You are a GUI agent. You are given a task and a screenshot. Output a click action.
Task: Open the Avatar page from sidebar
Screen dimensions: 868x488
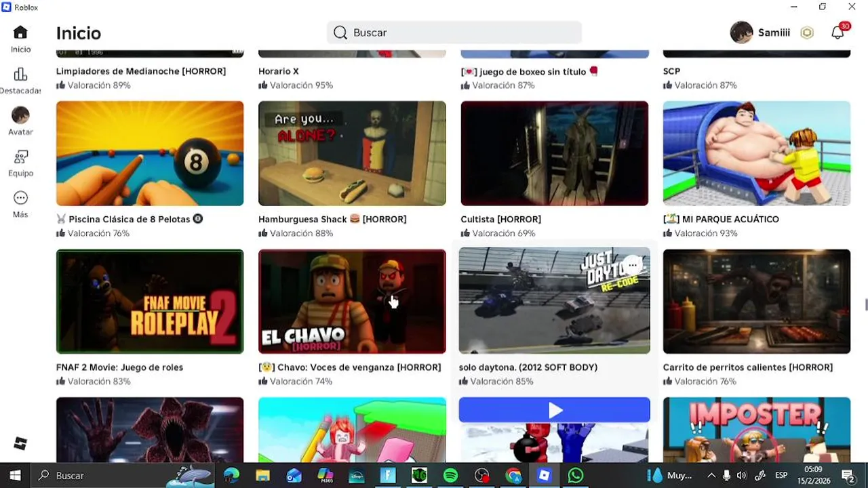(20, 121)
